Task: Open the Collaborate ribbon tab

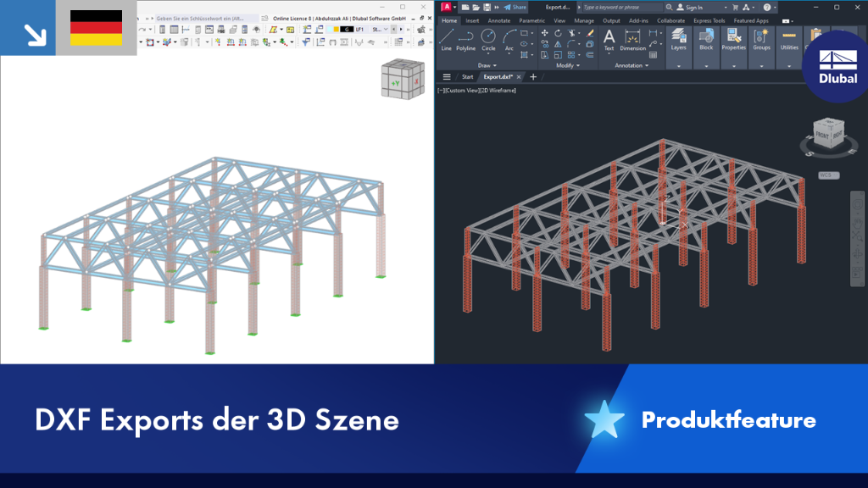Action: pos(671,20)
